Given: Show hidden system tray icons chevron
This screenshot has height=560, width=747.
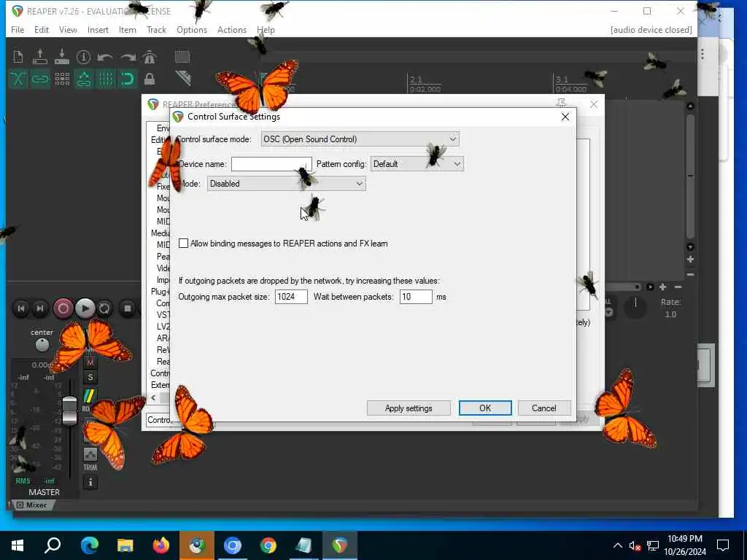Looking at the screenshot, I should tap(617, 545).
